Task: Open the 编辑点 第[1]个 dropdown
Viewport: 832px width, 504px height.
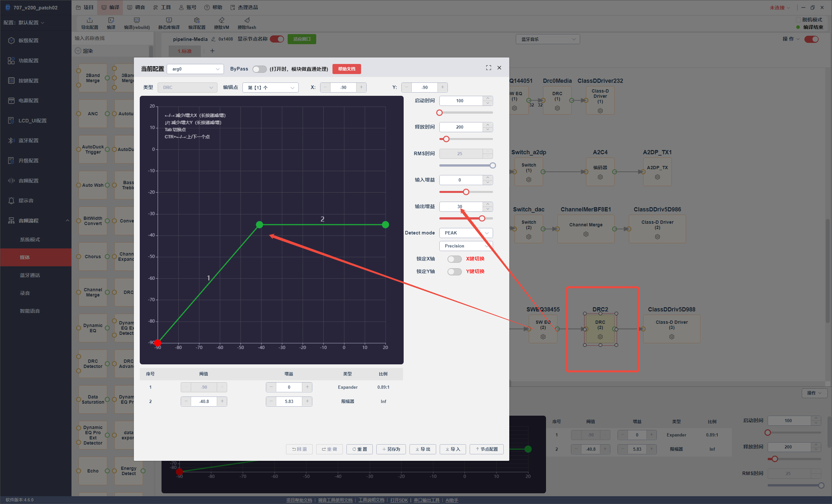Action: pos(270,87)
